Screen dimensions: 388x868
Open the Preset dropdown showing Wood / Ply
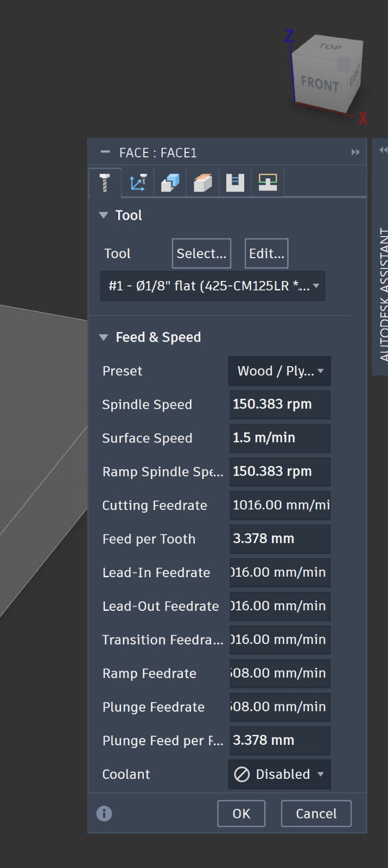click(x=279, y=371)
